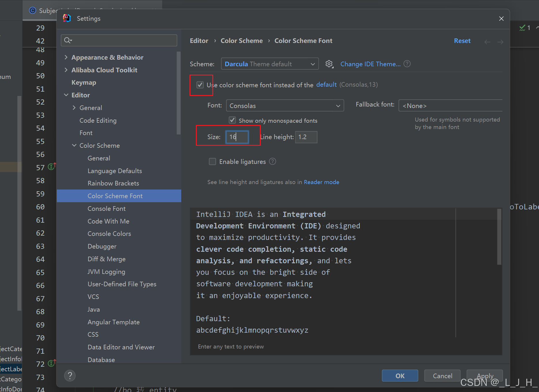Select General under Color Scheme
Viewport: 539px width, 392px height.
(99, 158)
